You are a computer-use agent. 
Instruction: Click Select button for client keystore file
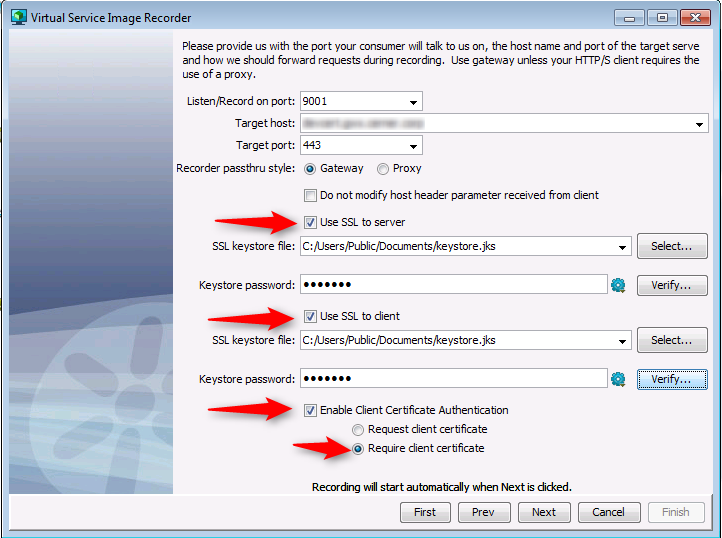click(672, 340)
